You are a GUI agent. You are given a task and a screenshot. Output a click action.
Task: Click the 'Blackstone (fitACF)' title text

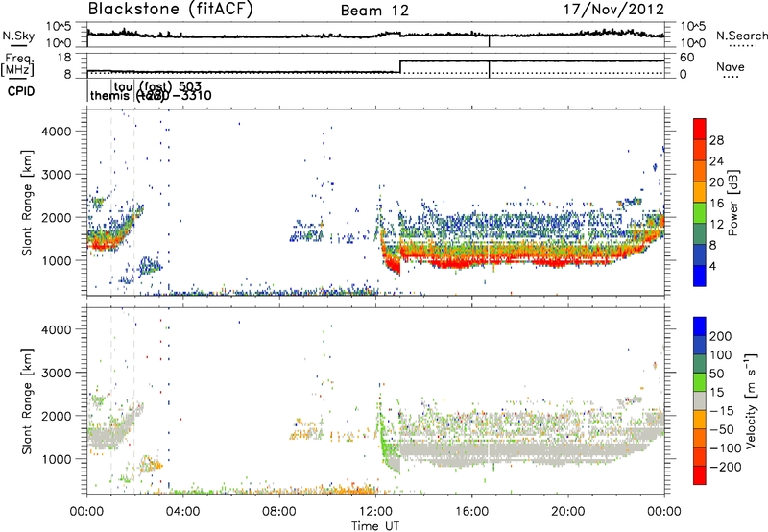(x=170, y=9)
